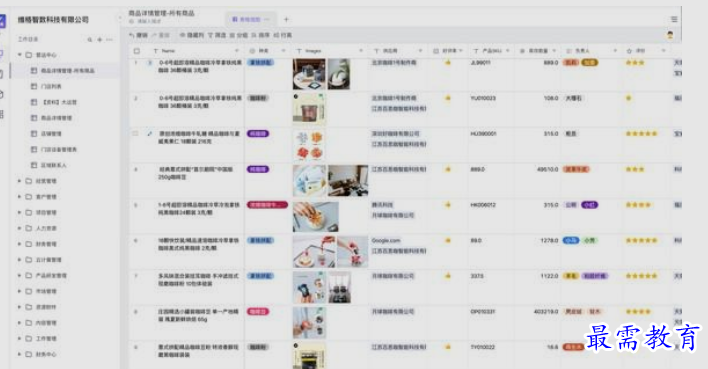
Task: Open the 筛选 filter option
Action: [217, 35]
